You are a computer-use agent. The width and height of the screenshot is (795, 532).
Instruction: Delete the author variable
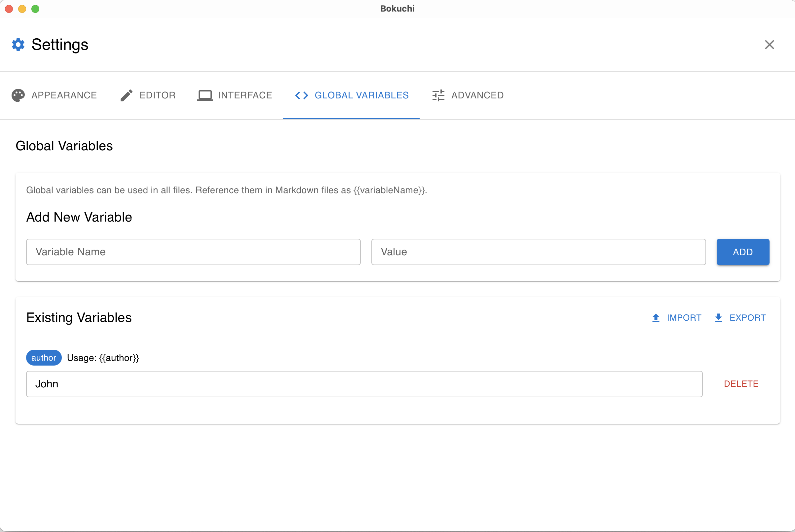click(741, 384)
